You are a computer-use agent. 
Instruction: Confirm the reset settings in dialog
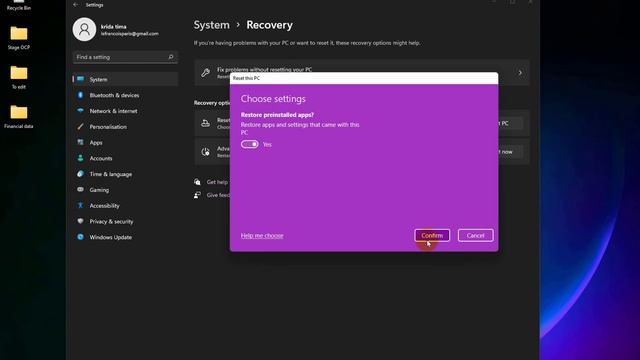[432, 235]
